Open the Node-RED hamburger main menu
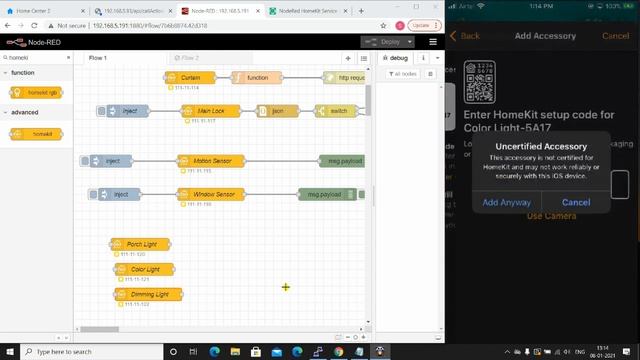The width and height of the screenshot is (640, 360). point(433,42)
